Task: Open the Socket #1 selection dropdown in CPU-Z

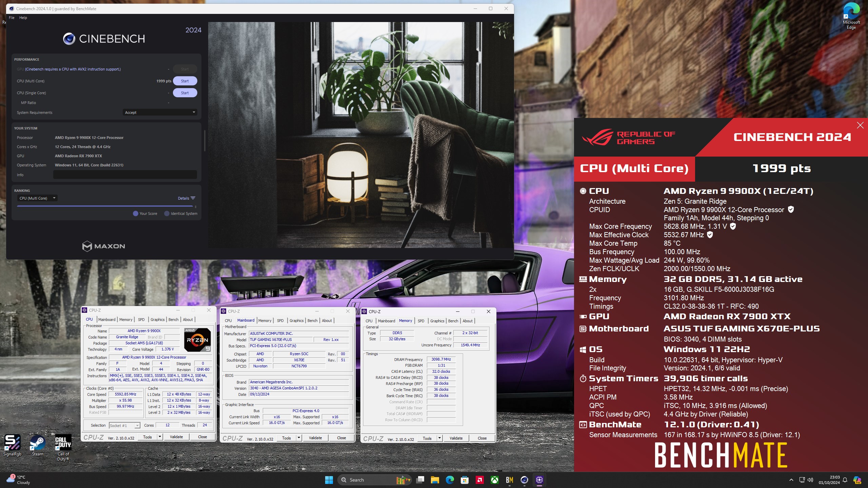Action: tap(124, 425)
